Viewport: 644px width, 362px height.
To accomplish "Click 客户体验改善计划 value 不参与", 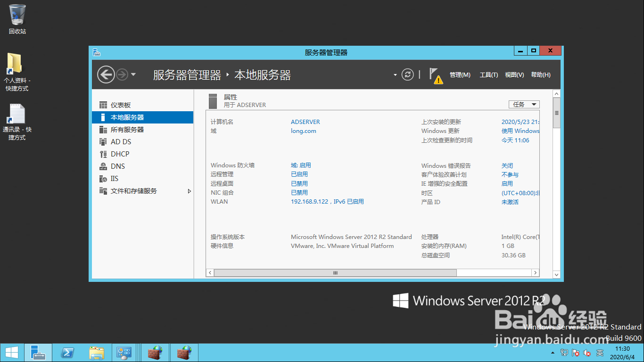I will coord(510,174).
